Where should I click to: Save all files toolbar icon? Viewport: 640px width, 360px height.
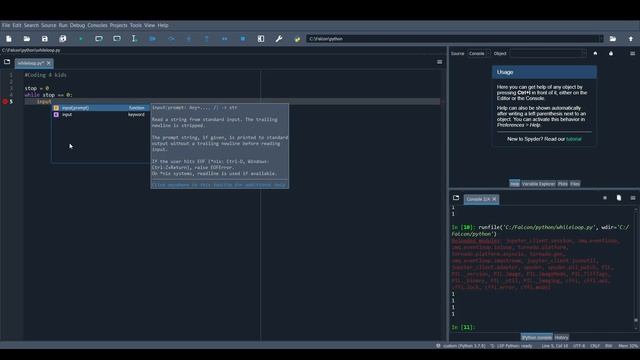(62, 39)
